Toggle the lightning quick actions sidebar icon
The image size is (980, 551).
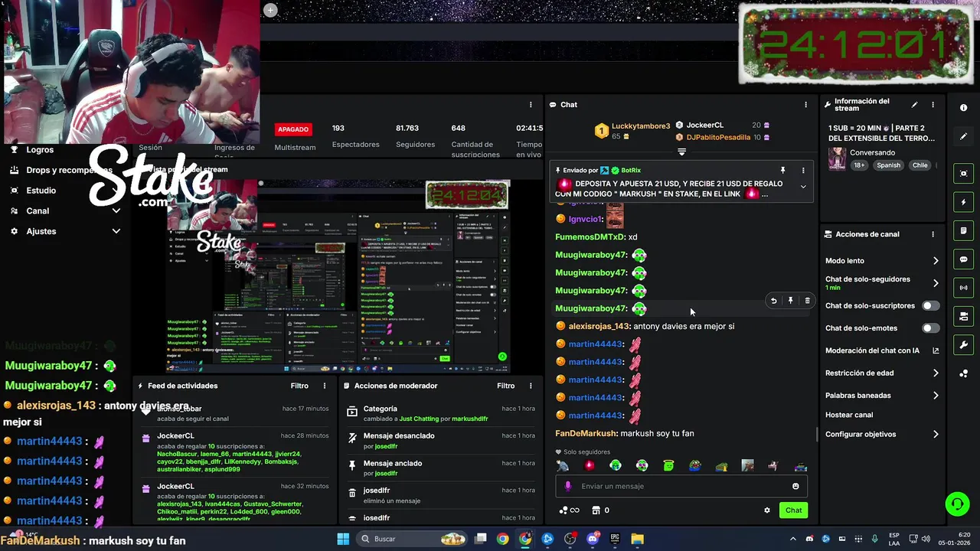pos(963,202)
